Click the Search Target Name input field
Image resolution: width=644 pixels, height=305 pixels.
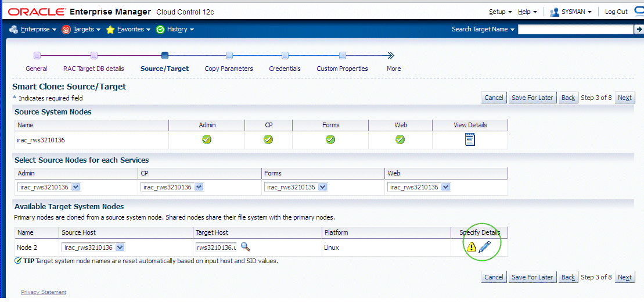tap(576, 29)
